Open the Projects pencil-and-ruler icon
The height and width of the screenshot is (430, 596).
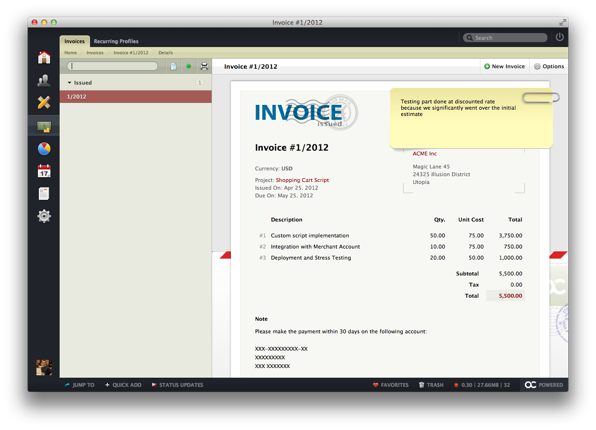44,102
